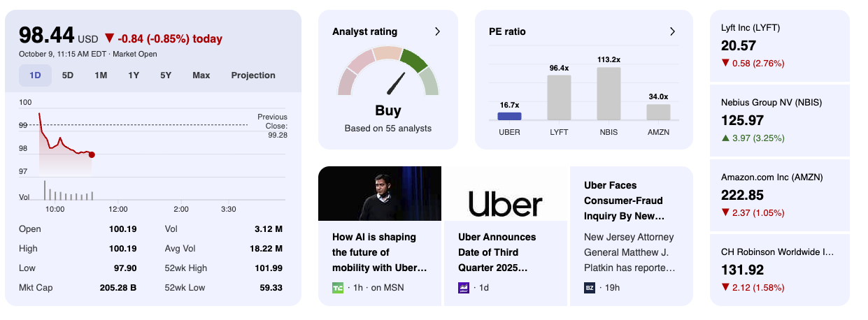This screenshot has width=868, height=320.
Task: Show the 1Y chart range
Action: (x=134, y=75)
